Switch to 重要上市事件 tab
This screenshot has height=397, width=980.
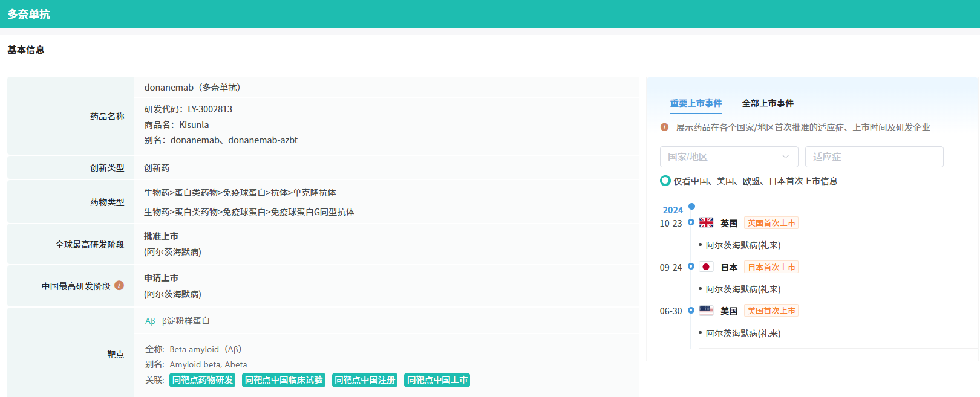(696, 103)
